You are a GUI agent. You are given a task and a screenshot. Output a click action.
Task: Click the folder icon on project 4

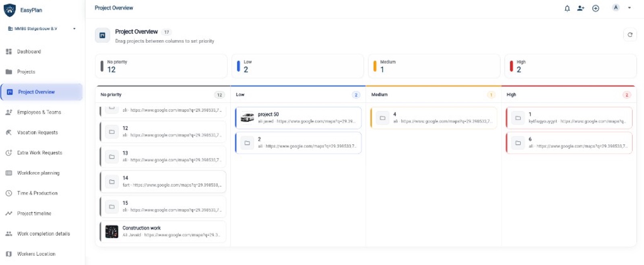point(382,118)
